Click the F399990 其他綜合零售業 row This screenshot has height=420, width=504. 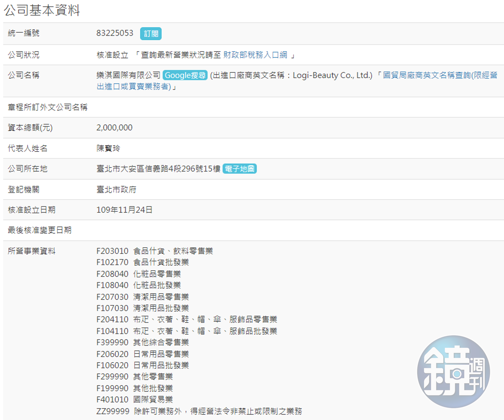click(143, 342)
